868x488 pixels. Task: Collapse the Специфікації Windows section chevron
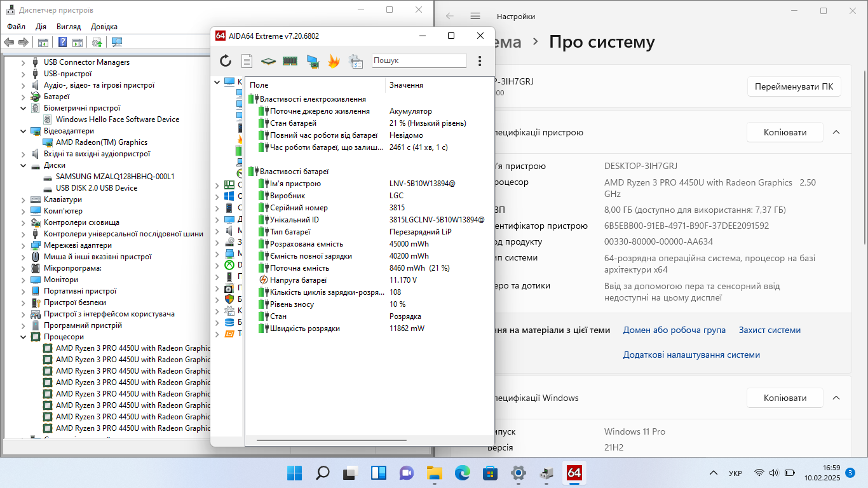(836, 398)
